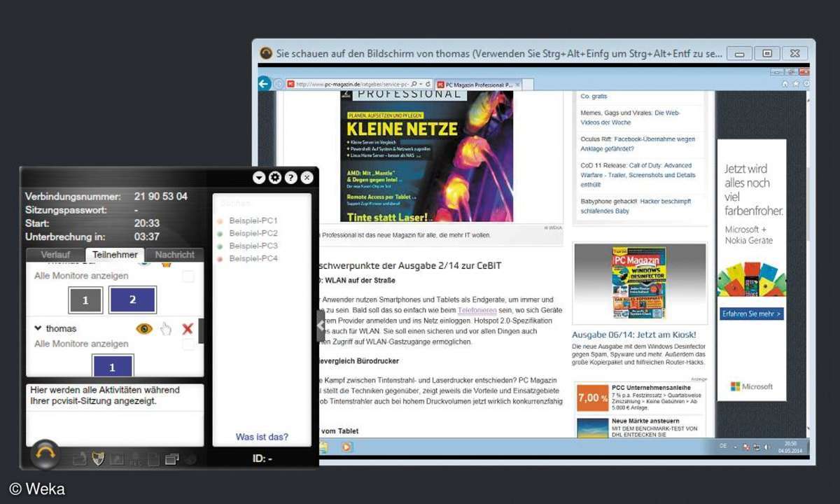Switch to the Nachricht tab
Screen dimensions: 840x504
[x=174, y=255]
